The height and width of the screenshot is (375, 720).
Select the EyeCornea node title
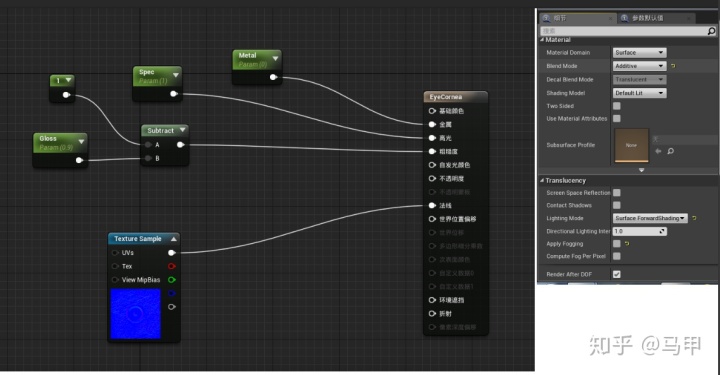coord(445,97)
